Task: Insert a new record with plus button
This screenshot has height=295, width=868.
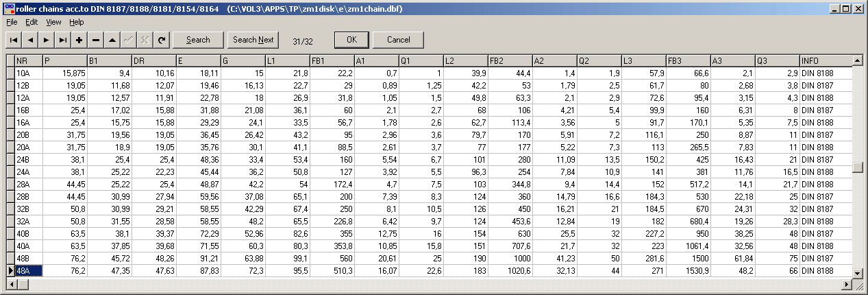Action: (x=79, y=40)
